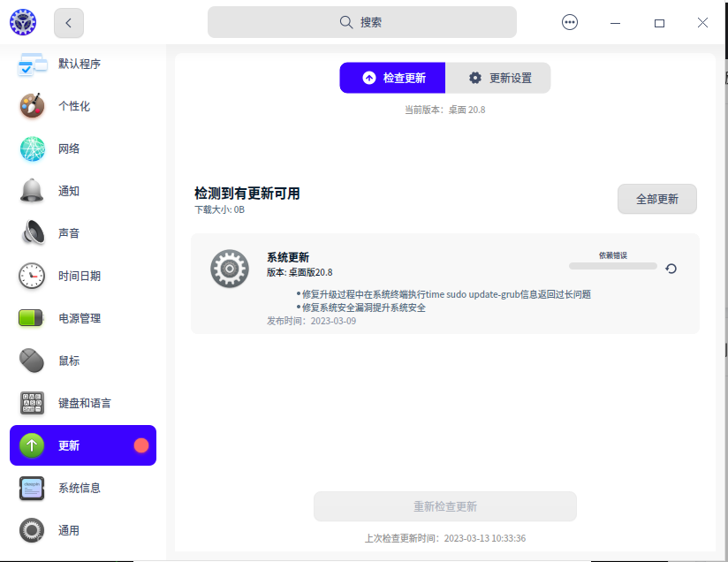The image size is (728, 562).
Task: Click 下载大小: 0B text
Action: 219,209
